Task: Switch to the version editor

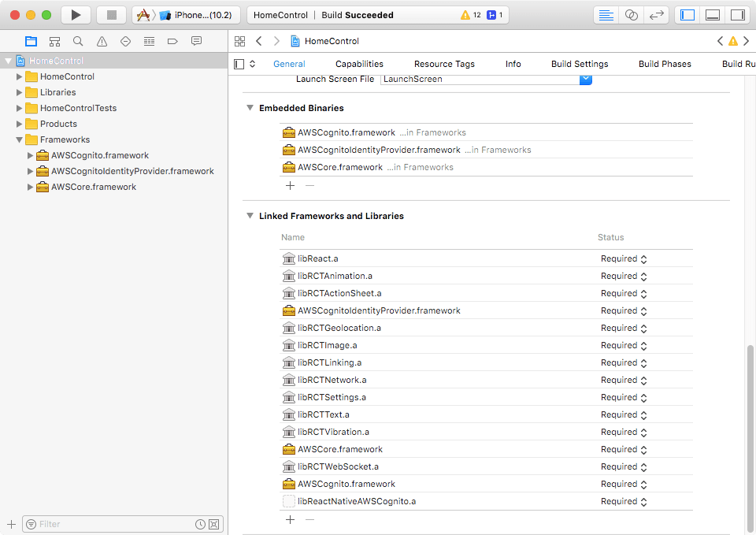Action: tap(656, 15)
